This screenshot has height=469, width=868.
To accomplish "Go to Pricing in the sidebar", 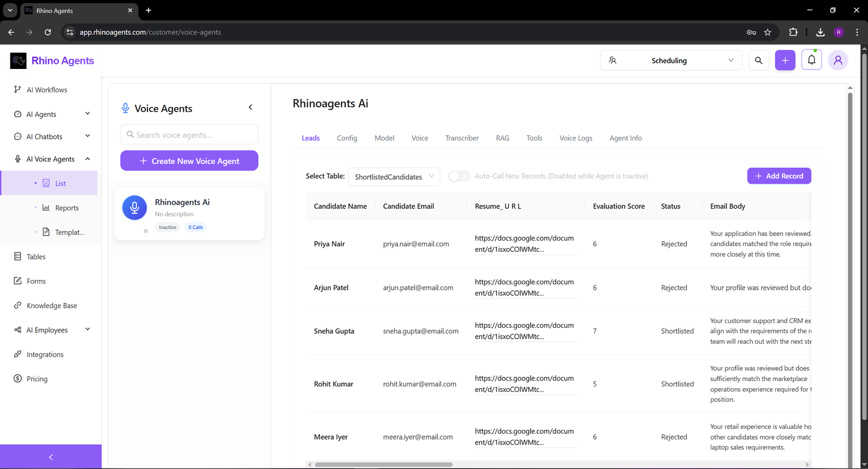I will click(x=37, y=379).
